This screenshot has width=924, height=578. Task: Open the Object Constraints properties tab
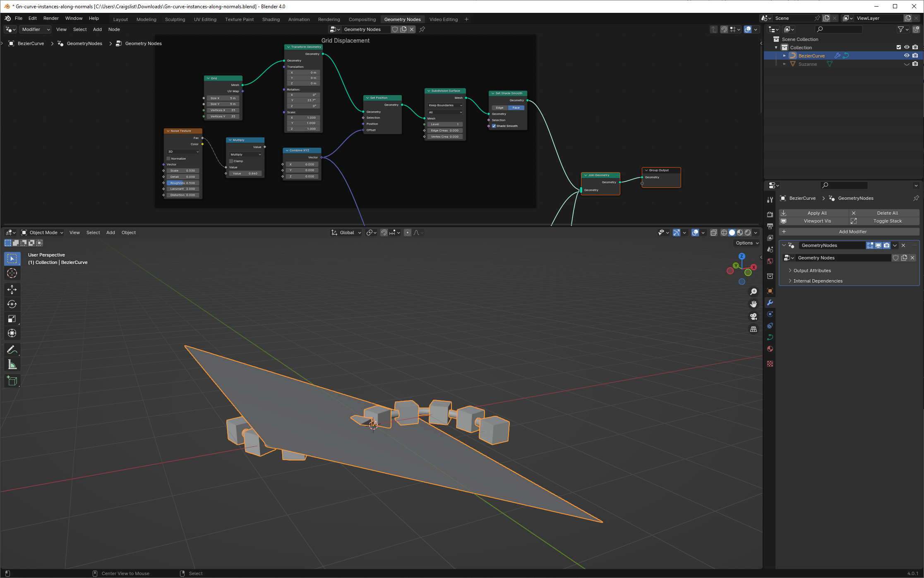(x=770, y=326)
